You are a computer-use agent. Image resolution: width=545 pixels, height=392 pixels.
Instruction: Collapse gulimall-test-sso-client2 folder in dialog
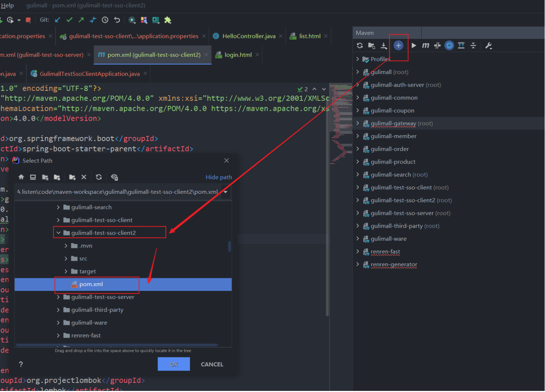tap(59, 233)
